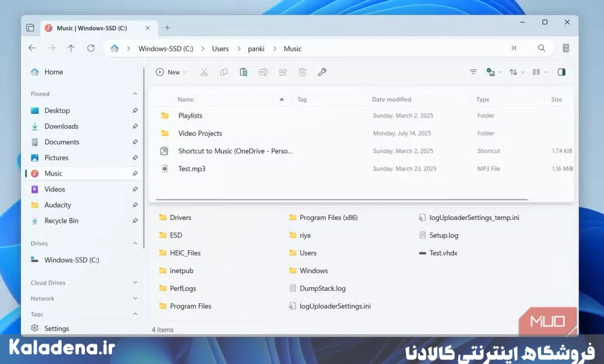Copy selected items using the copy icon
The height and width of the screenshot is (364, 604).
pyautogui.click(x=224, y=72)
